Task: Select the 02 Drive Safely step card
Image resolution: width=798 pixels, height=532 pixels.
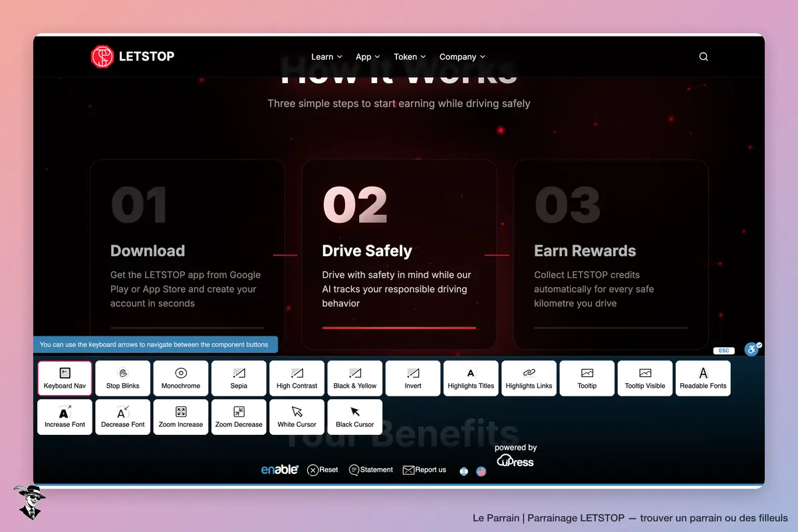Action: 399,254
